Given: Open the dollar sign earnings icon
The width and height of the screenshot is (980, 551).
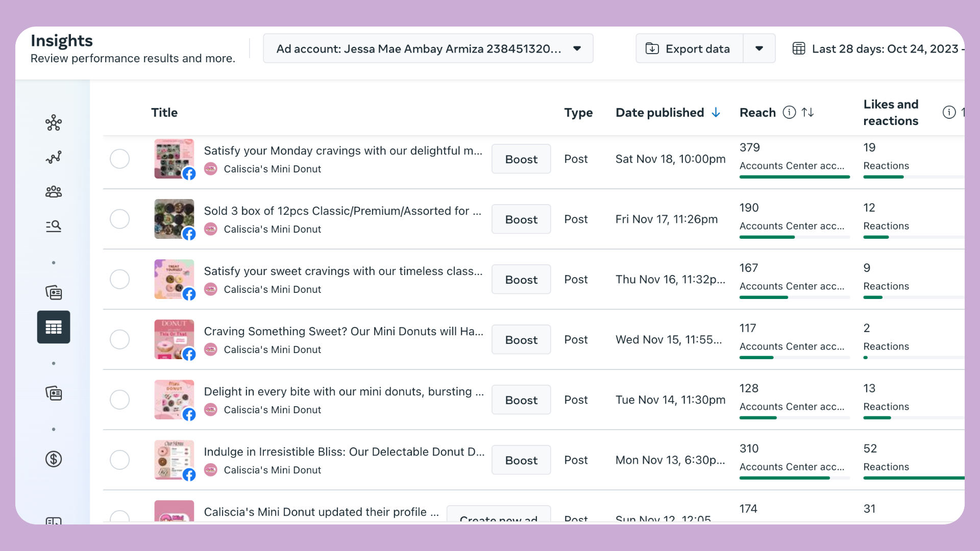Looking at the screenshot, I should tap(54, 459).
